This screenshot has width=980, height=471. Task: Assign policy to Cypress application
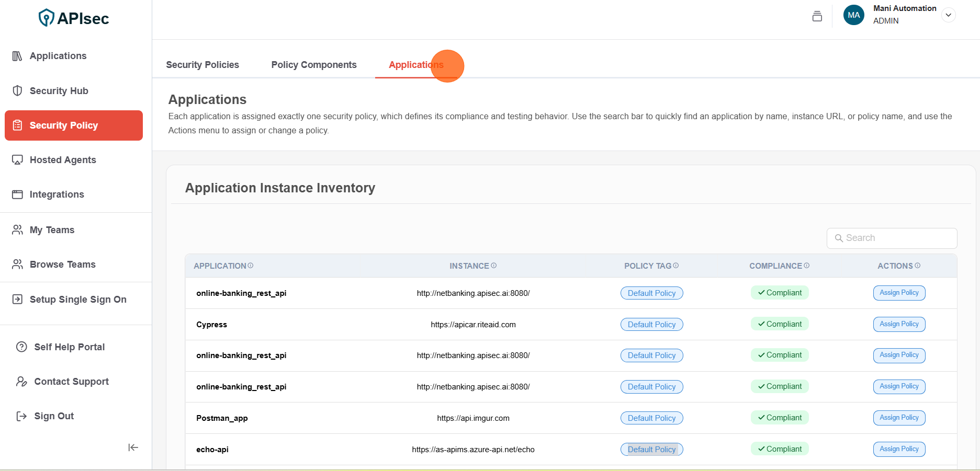tap(899, 324)
